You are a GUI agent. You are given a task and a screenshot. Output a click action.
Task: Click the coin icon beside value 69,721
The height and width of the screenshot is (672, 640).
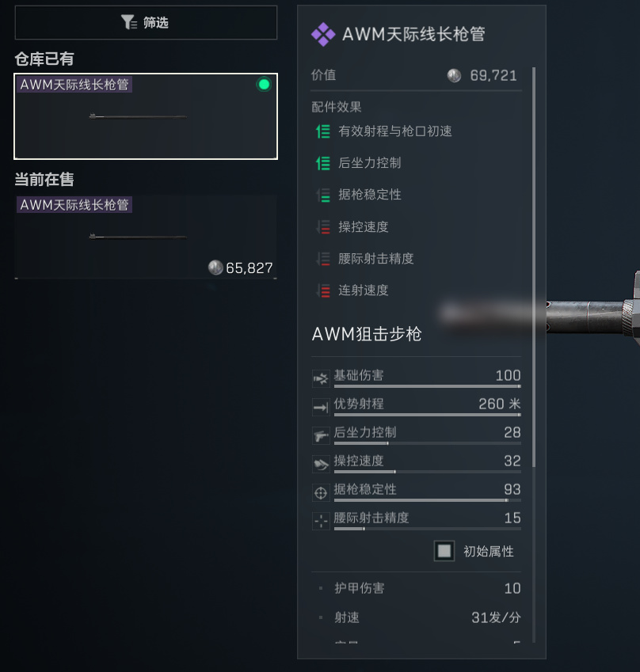(454, 75)
